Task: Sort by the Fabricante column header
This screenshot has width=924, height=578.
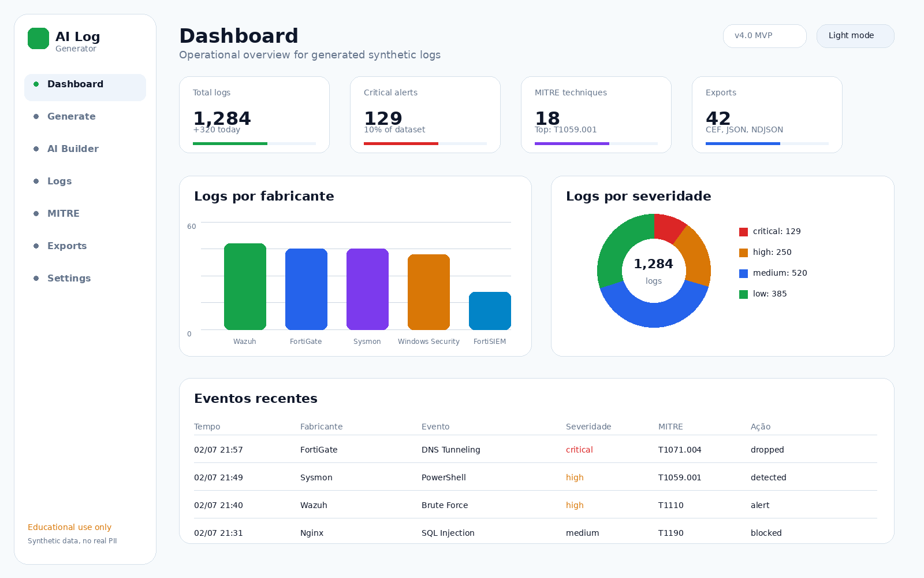Action: [x=322, y=427]
